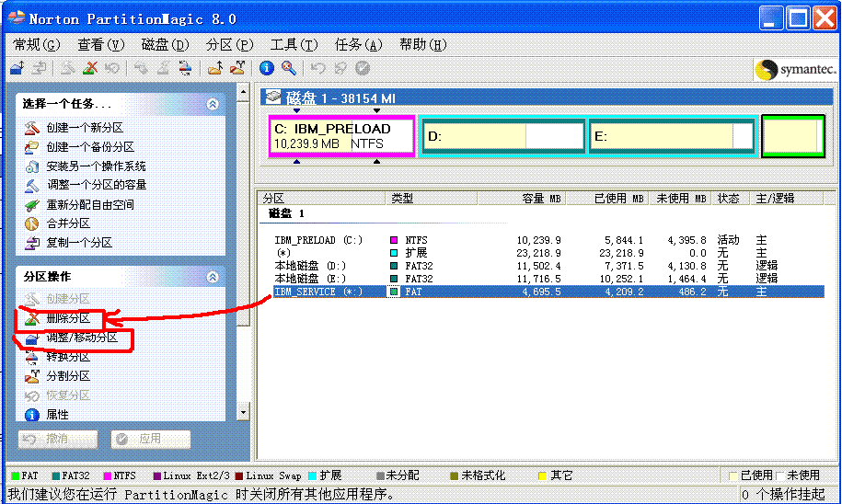Click the 创建一个新分区 task link
Image resolution: width=842 pixels, height=504 pixels.
tap(85, 128)
